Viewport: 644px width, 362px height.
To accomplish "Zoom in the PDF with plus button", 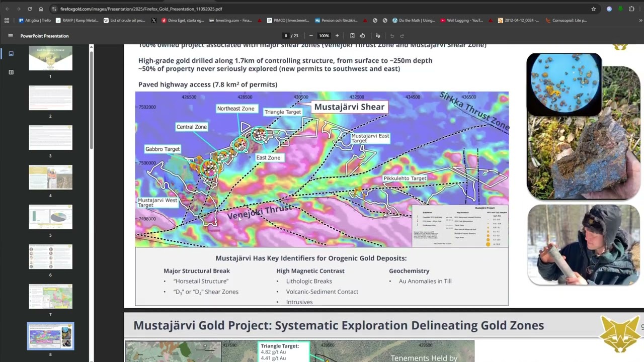I will pos(337,36).
